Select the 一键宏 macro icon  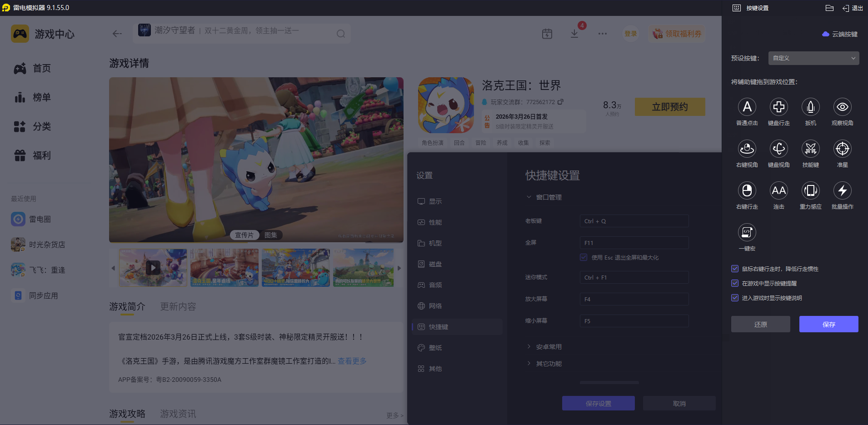click(747, 233)
